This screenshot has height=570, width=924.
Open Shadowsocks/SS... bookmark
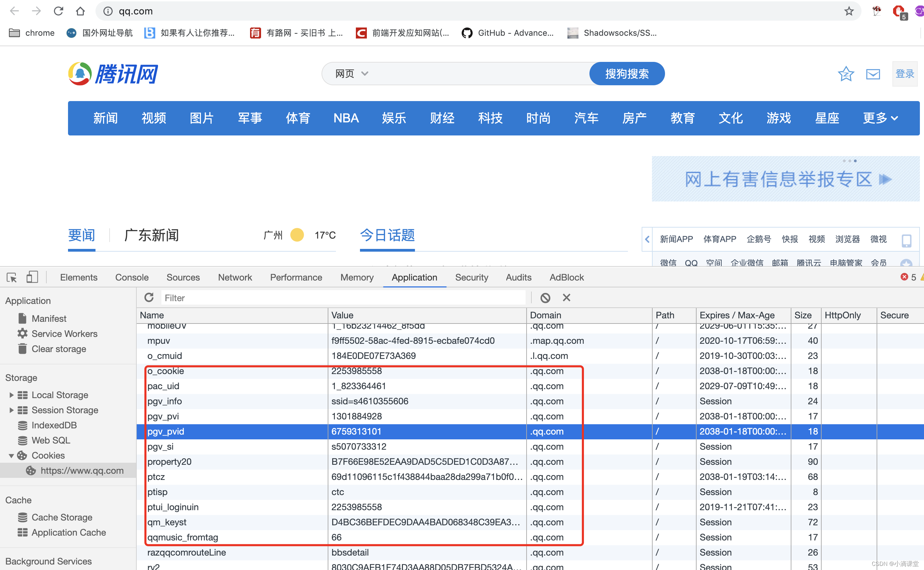click(x=612, y=33)
